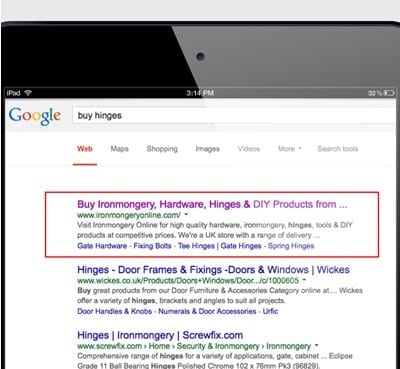400x369 pixels.
Task: Open the Tee Hinges sitelink
Action: coord(196,246)
